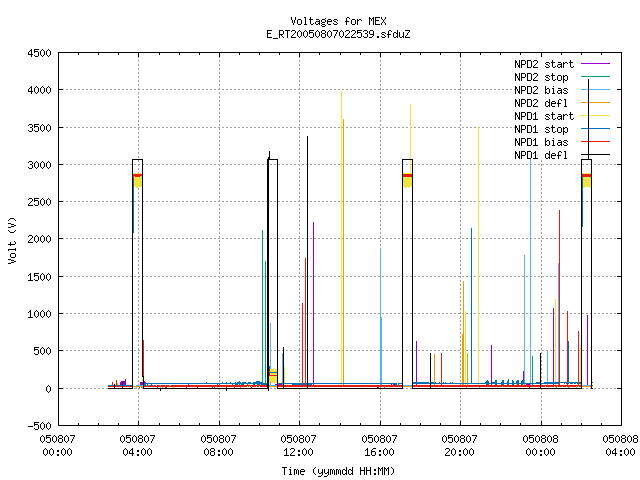Screen dimensions: 640x480
Task: Click the 'NPD1 defl' legend label
Action: (541, 156)
